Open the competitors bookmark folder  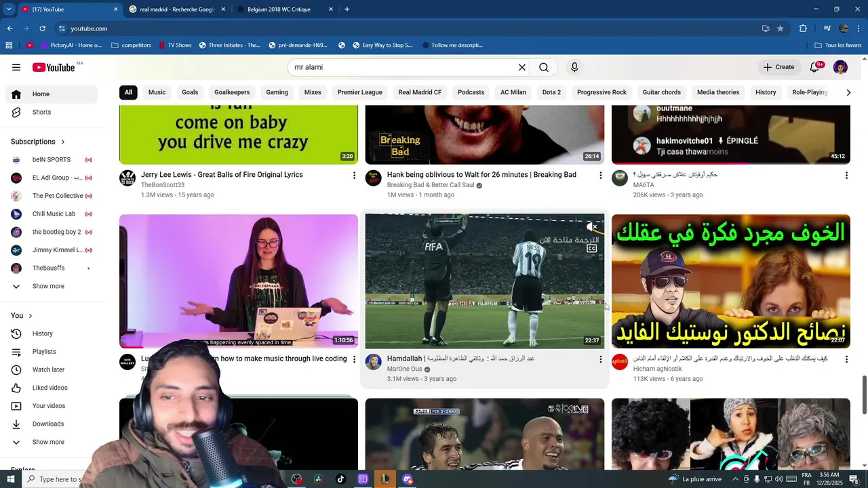coord(131,45)
